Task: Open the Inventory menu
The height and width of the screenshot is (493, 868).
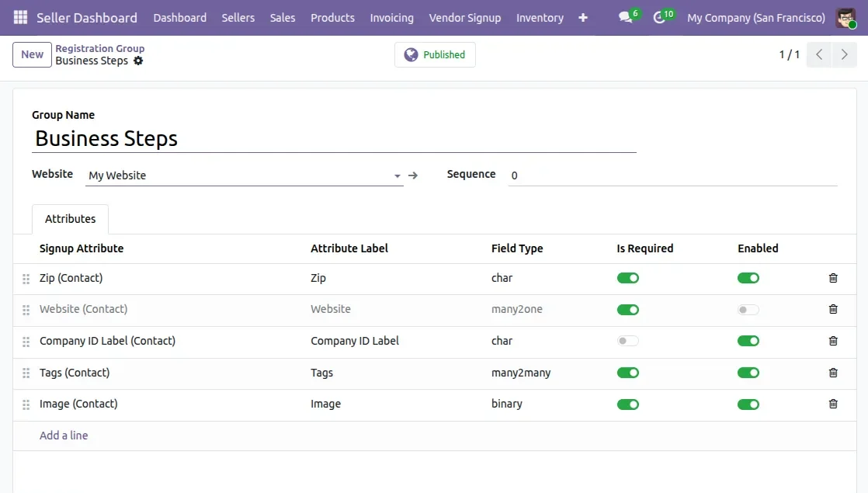Action: [x=540, y=18]
